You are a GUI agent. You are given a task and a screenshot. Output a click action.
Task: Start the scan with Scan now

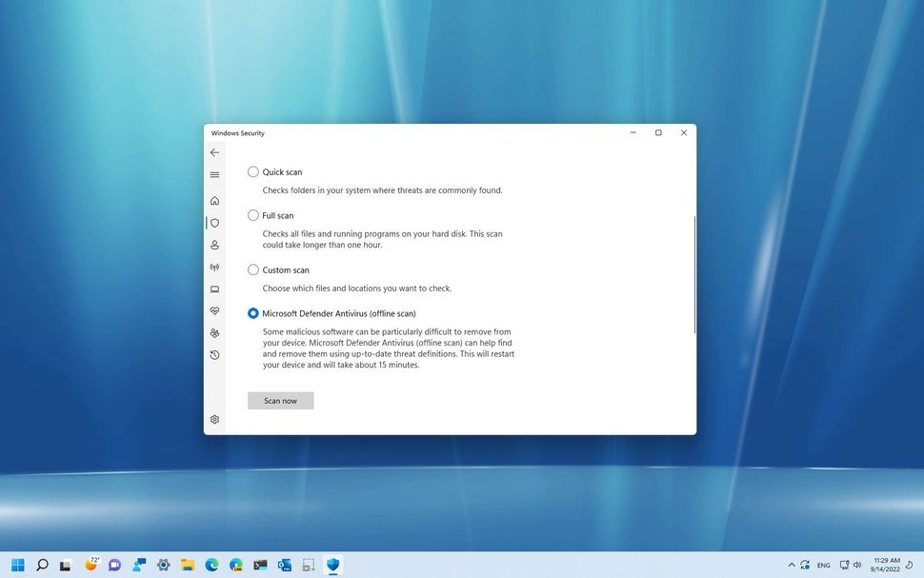[280, 401]
